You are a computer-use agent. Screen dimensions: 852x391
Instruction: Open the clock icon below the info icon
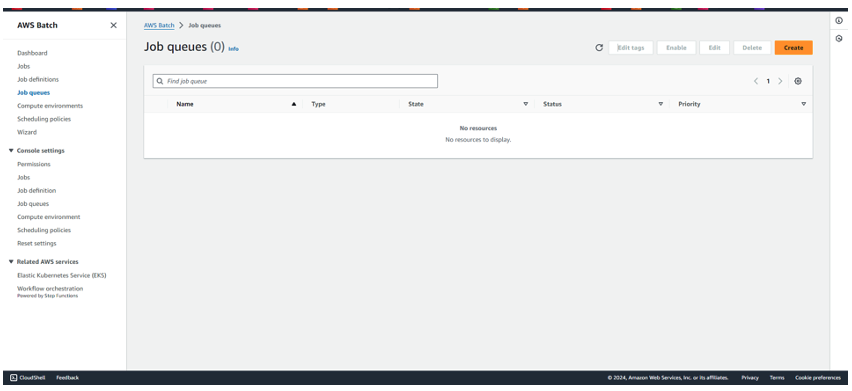point(839,39)
